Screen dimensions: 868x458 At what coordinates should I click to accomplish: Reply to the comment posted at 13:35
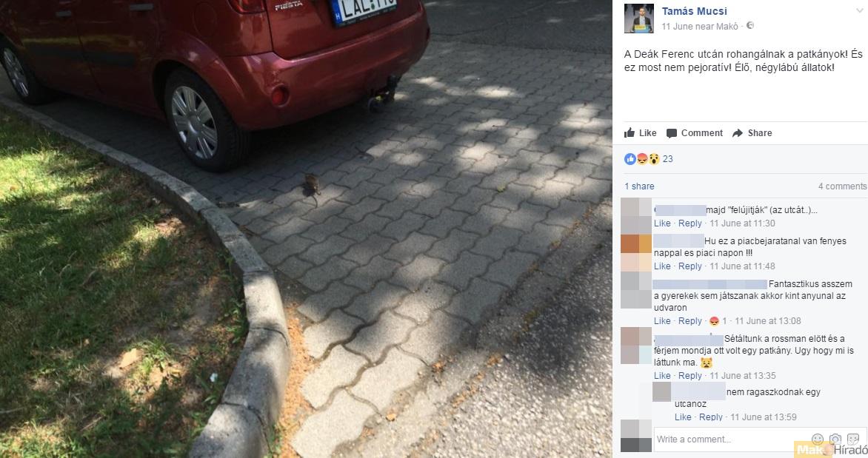click(690, 376)
